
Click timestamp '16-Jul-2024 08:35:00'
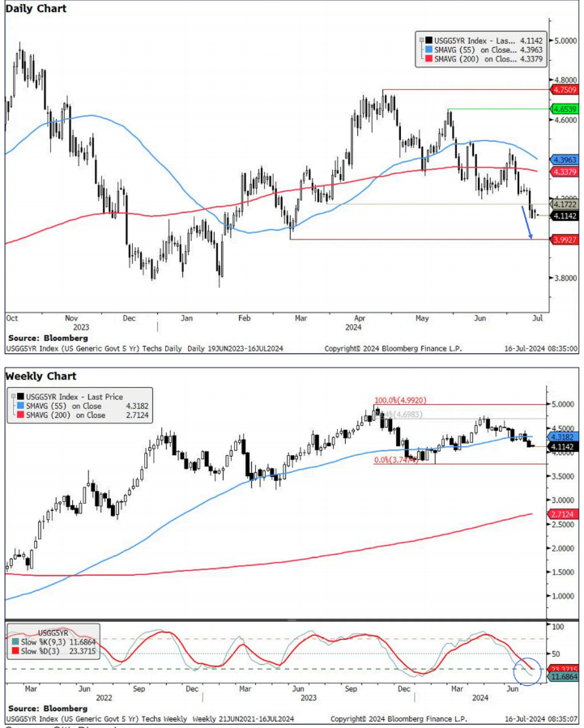coord(541,348)
